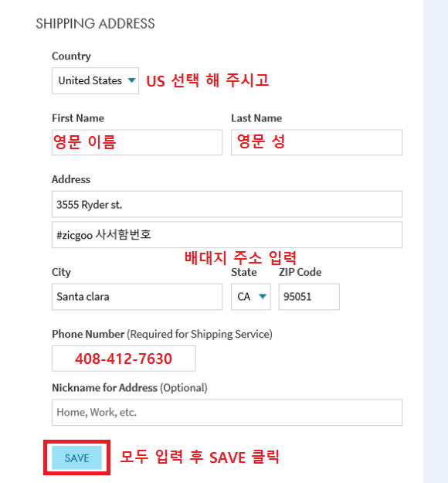This screenshot has height=483, width=448.
Task: Click the First Name label
Action: (x=78, y=118)
